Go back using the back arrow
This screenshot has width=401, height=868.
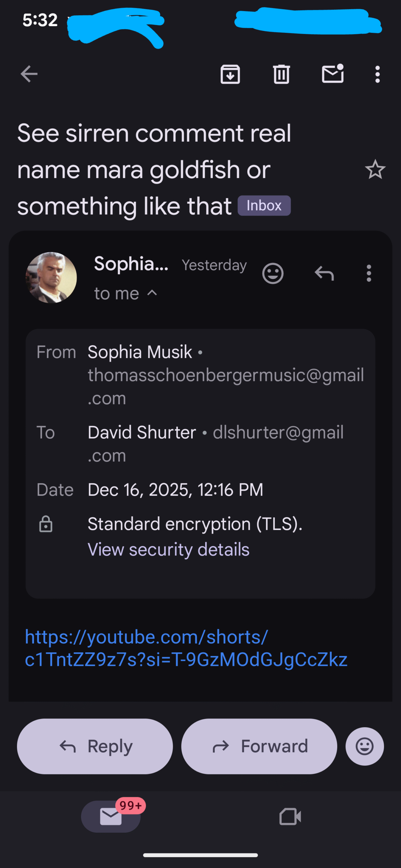point(29,74)
